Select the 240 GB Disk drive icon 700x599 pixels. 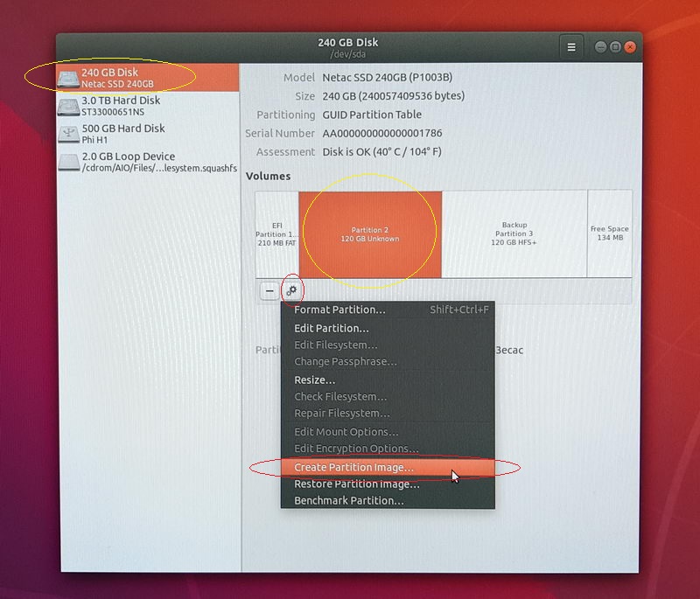68,79
